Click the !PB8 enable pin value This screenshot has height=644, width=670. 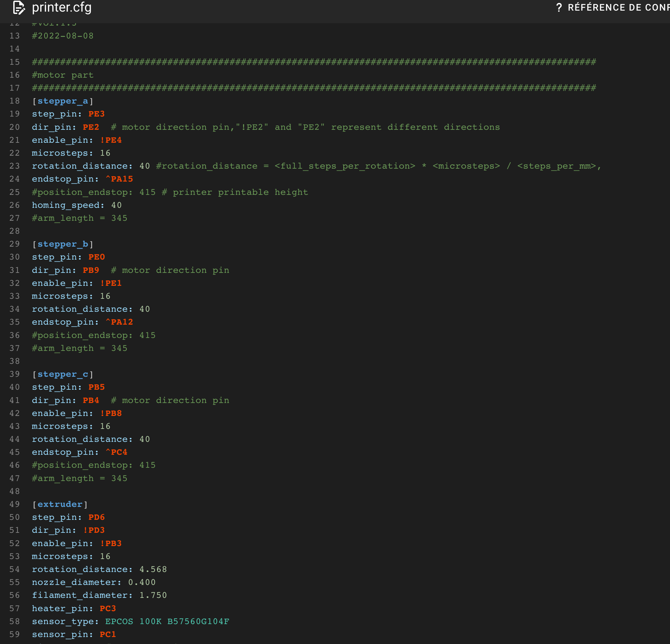(x=111, y=413)
